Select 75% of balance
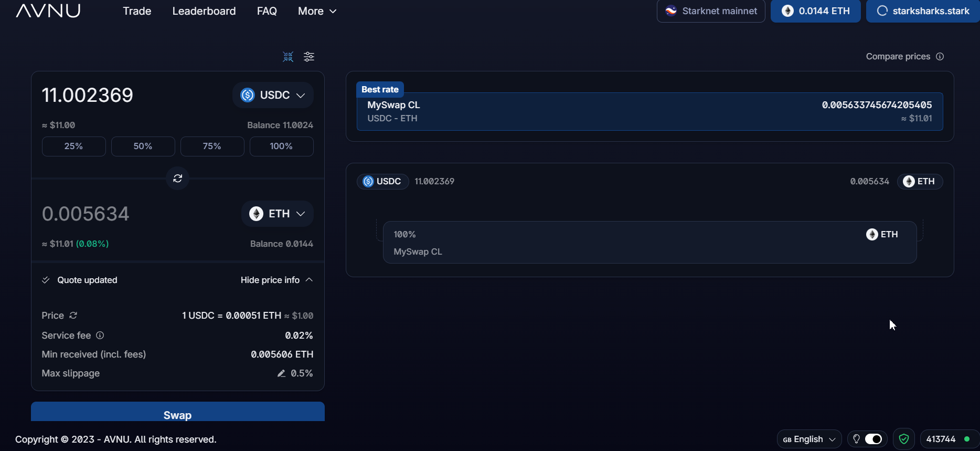The image size is (980, 451). (x=212, y=146)
